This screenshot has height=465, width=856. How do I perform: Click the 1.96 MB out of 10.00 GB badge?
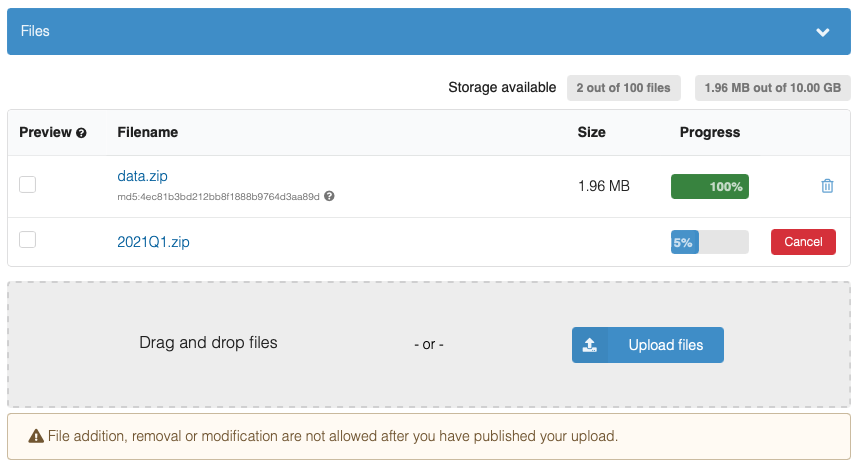click(x=772, y=88)
